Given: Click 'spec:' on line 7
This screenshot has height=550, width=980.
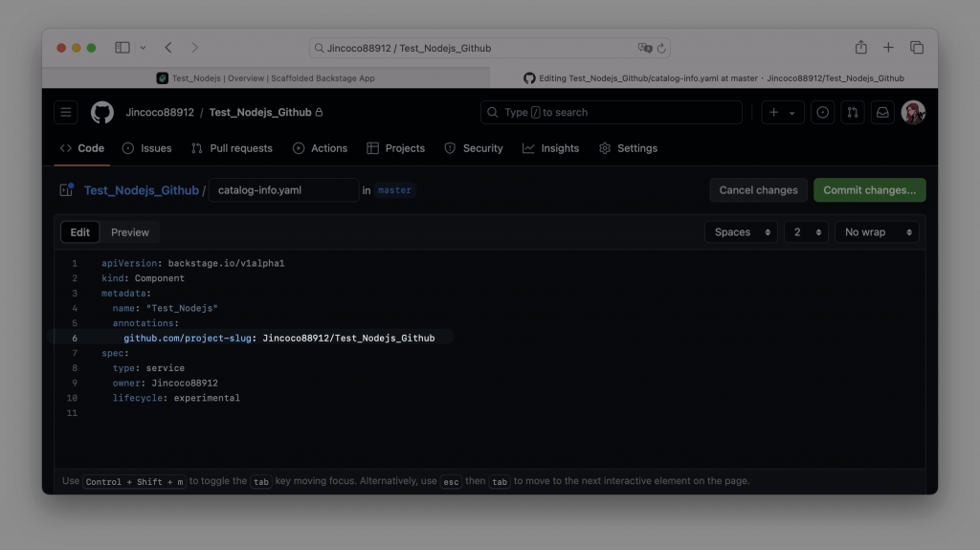Looking at the screenshot, I should click(x=115, y=353).
